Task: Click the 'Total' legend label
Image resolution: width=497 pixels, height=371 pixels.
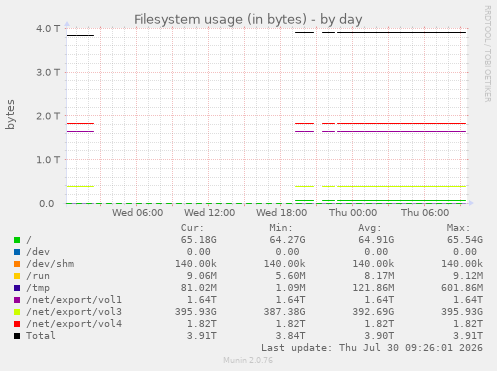Action: (x=41, y=336)
